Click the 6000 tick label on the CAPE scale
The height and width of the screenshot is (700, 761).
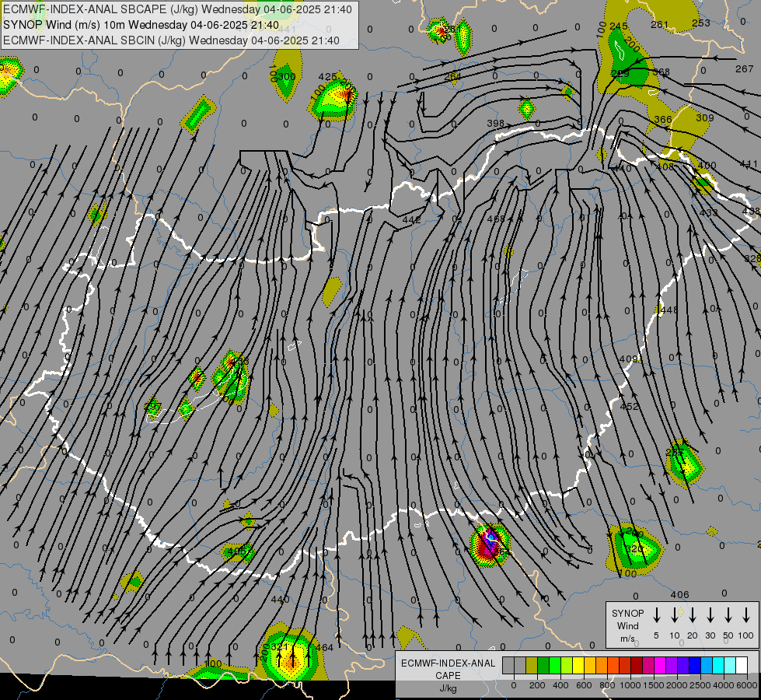pos(747,685)
